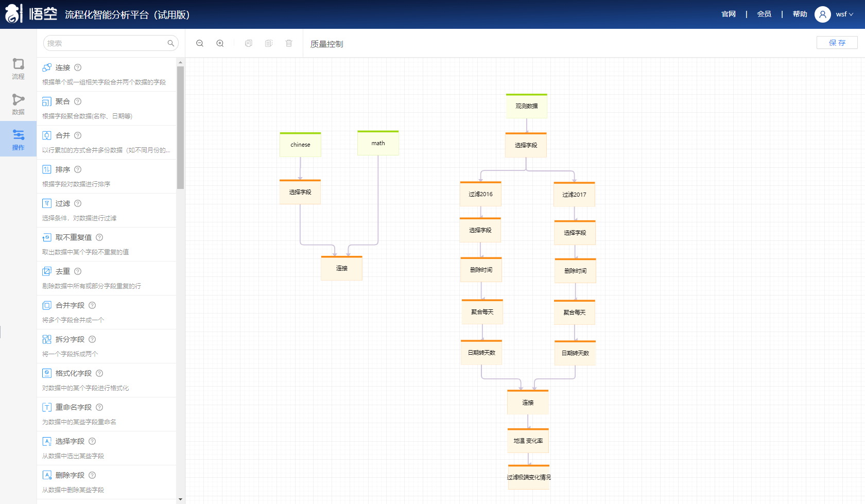
Task: Select the 过滤2017 node
Action: coord(574,195)
